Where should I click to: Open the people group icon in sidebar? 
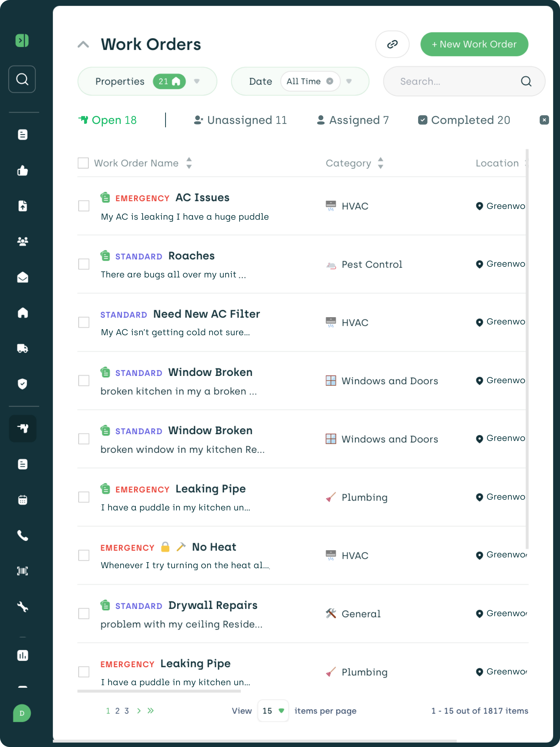tap(23, 241)
